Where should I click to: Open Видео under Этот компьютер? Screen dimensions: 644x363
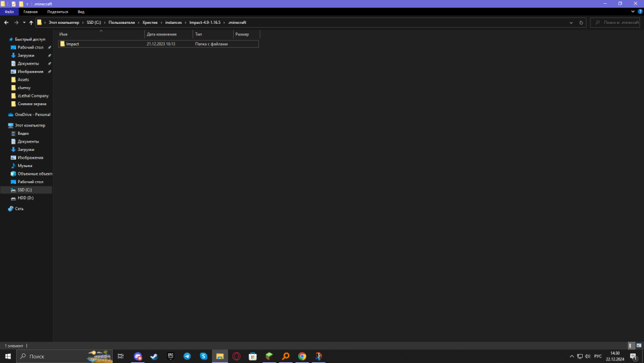[23, 133]
